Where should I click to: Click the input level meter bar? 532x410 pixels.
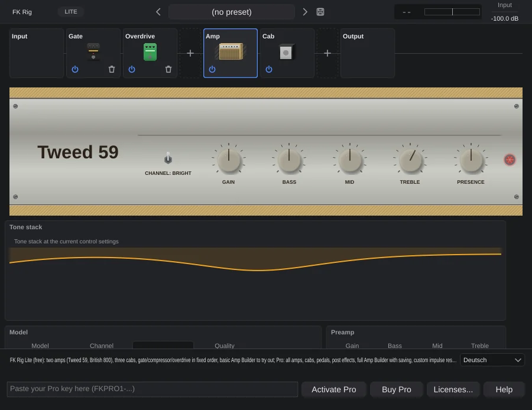click(x=452, y=12)
